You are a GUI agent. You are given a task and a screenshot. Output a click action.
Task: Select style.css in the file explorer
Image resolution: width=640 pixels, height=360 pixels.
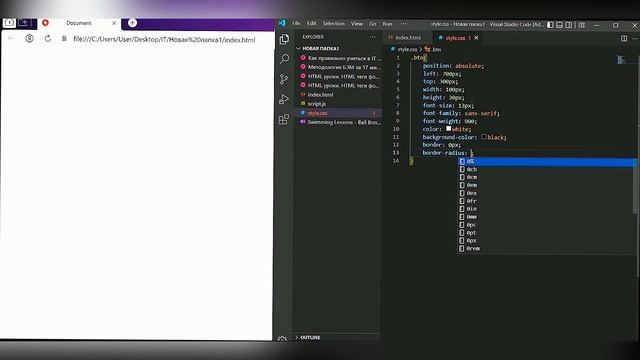tap(339, 113)
